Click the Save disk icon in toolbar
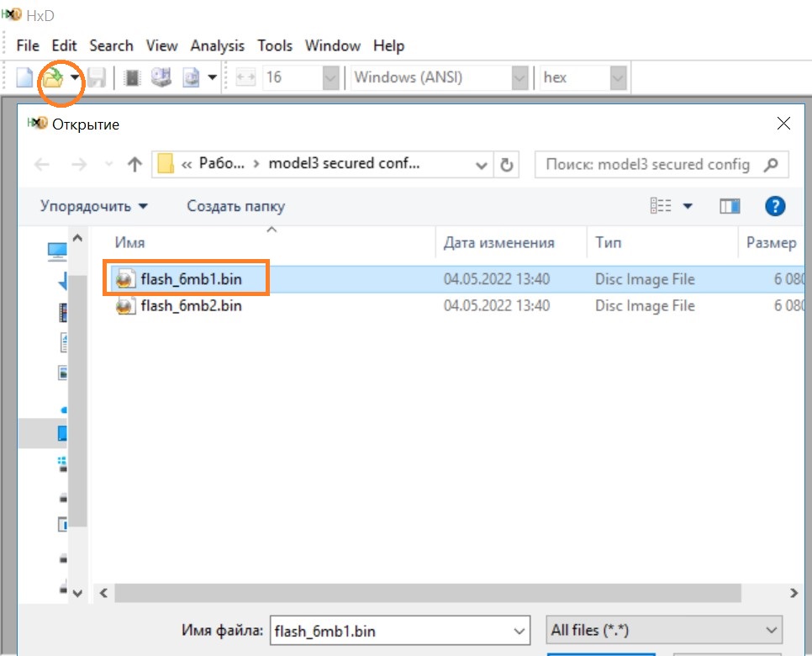This screenshot has height=656, width=812. pos(98,78)
